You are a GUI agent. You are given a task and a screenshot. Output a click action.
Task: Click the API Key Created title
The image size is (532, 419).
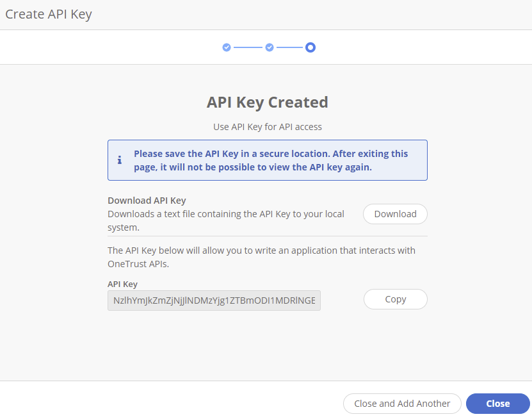point(267,102)
